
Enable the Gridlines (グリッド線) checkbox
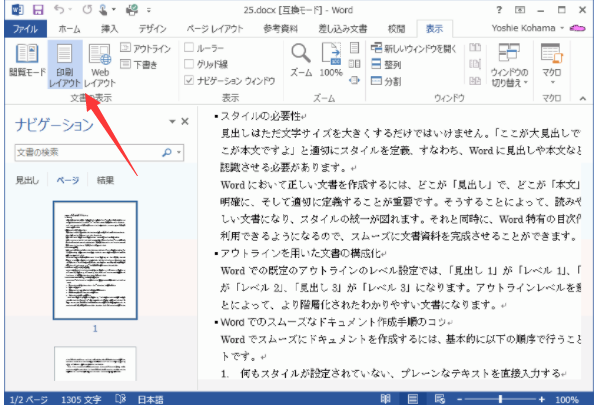click(189, 64)
